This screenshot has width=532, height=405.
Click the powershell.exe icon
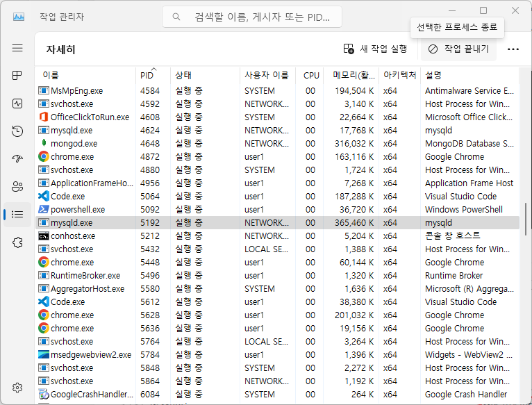coord(44,209)
